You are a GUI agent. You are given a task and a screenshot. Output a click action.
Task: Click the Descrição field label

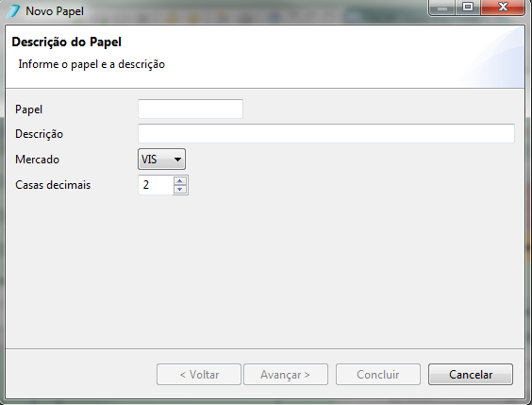[x=39, y=134]
